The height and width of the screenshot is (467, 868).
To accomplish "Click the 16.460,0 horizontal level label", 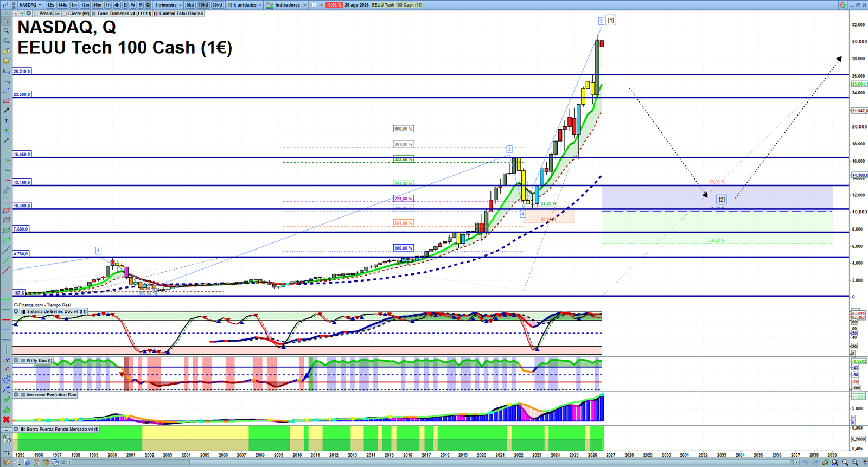I will (x=22, y=154).
